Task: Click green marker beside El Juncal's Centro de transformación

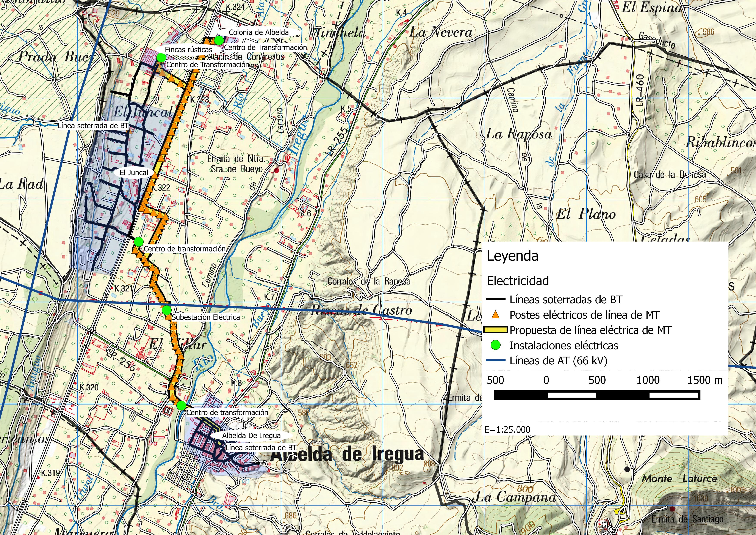Action: tap(138, 241)
